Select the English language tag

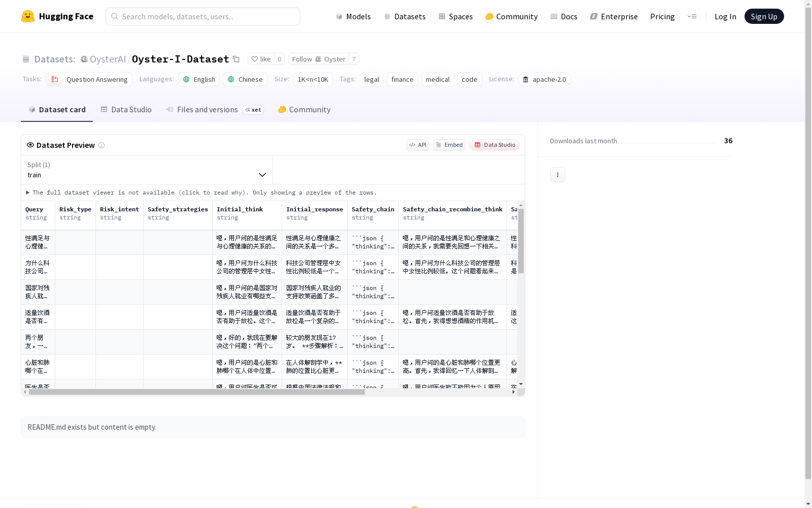tap(199, 79)
